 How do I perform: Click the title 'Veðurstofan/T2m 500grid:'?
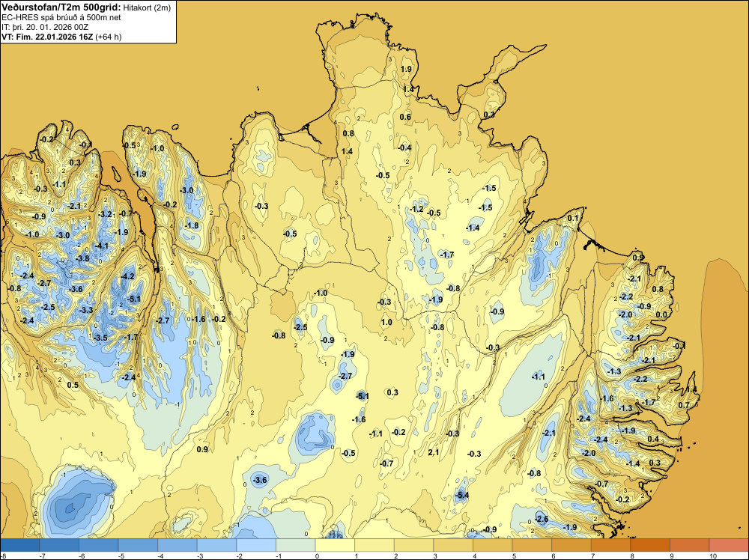[x=61, y=7]
